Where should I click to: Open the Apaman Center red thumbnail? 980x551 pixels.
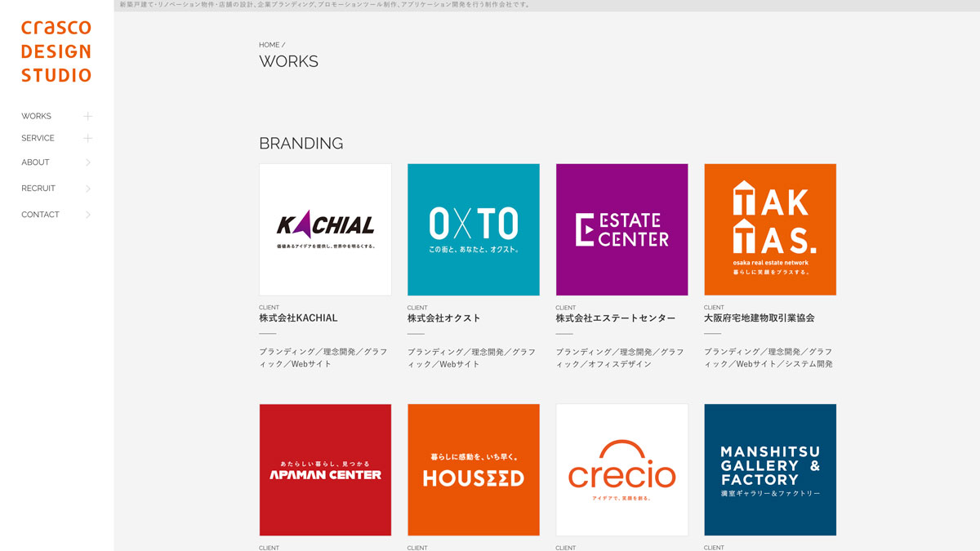coord(325,469)
